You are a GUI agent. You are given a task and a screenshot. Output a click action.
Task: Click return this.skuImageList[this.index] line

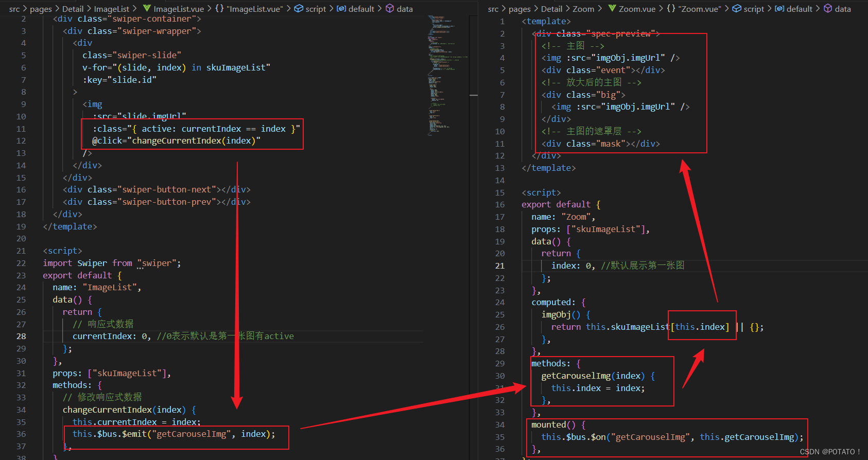[x=657, y=327]
